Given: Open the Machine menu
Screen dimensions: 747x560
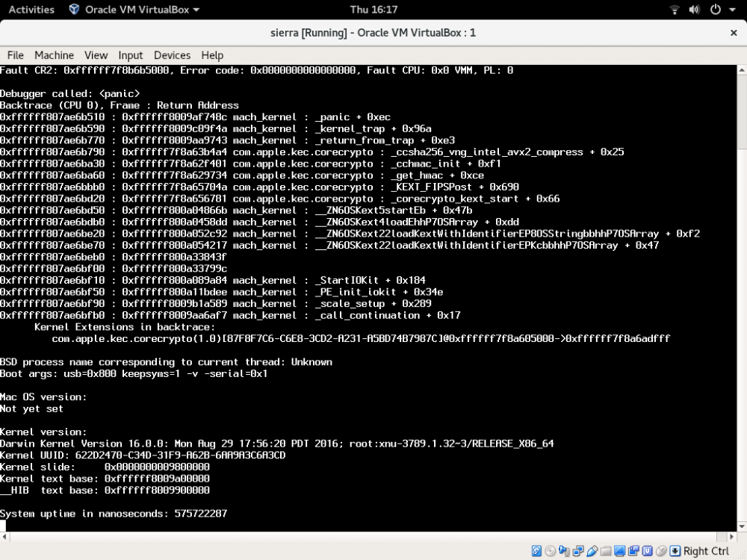Looking at the screenshot, I should (54, 55).
